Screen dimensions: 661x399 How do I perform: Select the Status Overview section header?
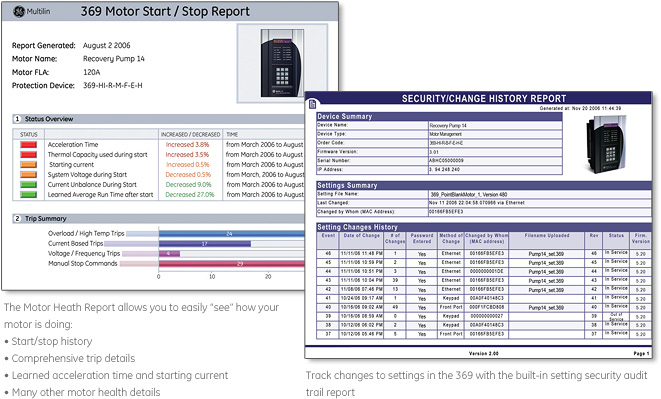click(x=158, y=119)
